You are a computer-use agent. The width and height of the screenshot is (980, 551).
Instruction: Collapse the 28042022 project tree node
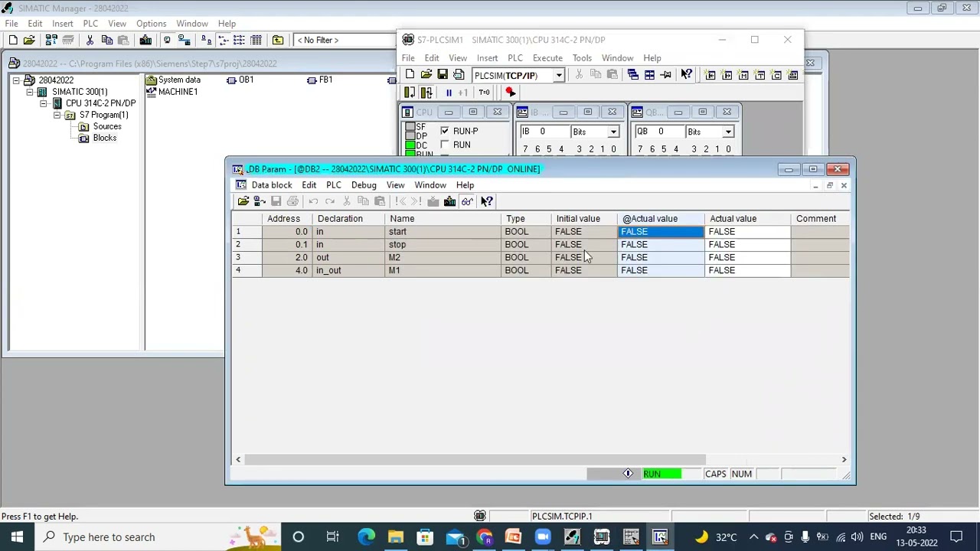[16, 80]
